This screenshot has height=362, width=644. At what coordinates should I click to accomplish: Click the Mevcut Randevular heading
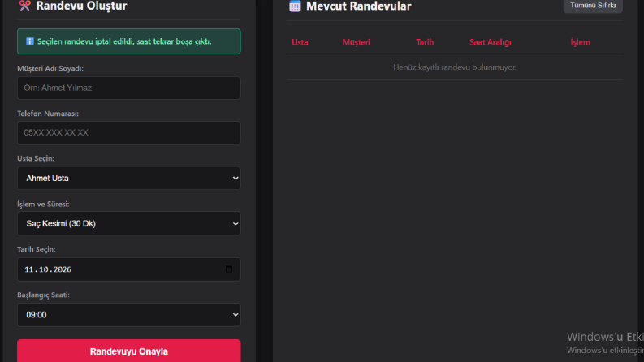click(x=359, y=6)
